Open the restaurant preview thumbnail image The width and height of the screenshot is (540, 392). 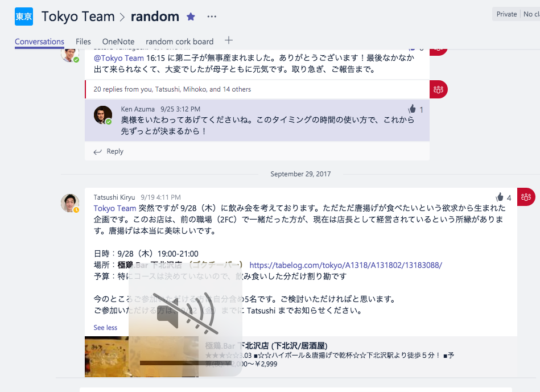(x=142, y=357)
